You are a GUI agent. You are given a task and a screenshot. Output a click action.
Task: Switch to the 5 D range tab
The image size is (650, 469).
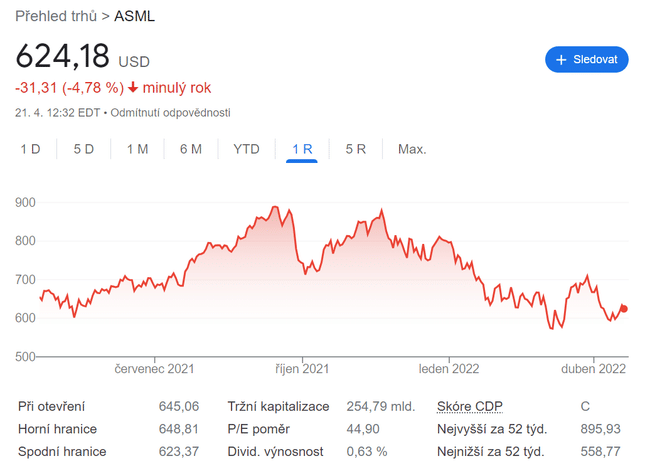pos(84,149)
